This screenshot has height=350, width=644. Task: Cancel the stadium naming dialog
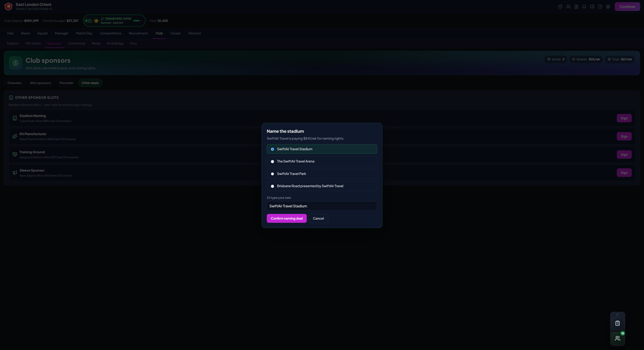click(x=318, y=218)
